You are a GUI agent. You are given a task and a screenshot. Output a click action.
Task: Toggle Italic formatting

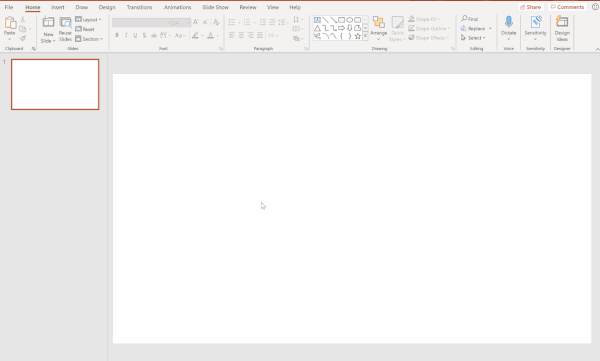(126, 35)
